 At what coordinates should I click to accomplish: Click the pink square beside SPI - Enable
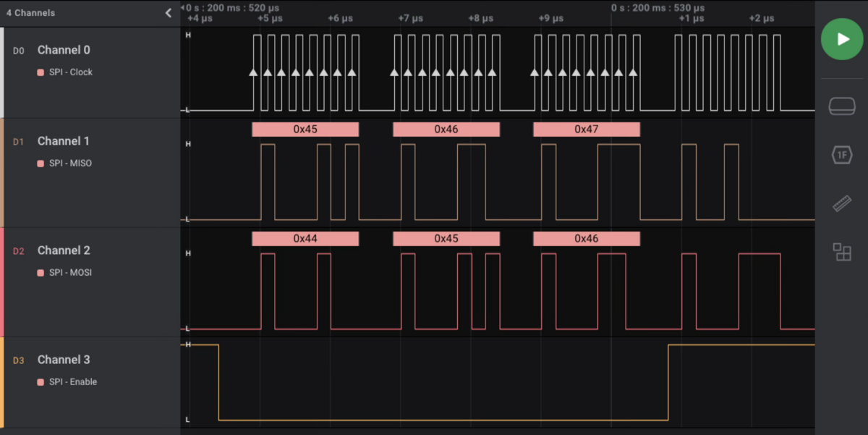click(x=41, y=382)
